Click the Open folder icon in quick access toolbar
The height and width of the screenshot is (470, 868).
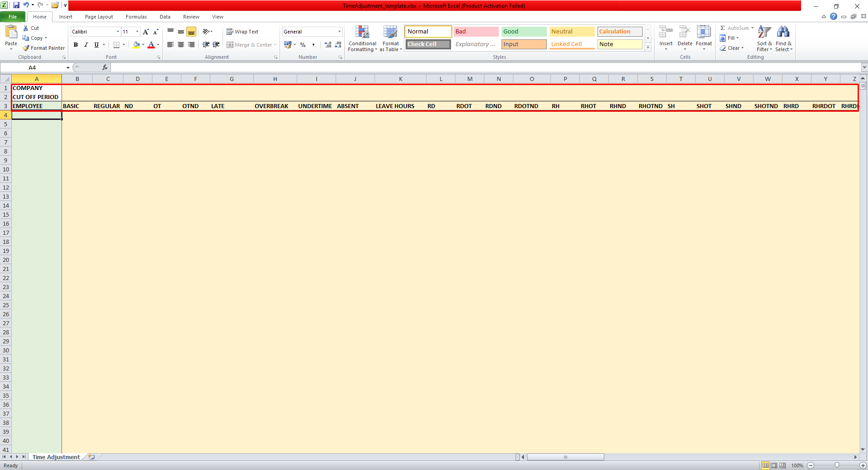coord(55,5)
